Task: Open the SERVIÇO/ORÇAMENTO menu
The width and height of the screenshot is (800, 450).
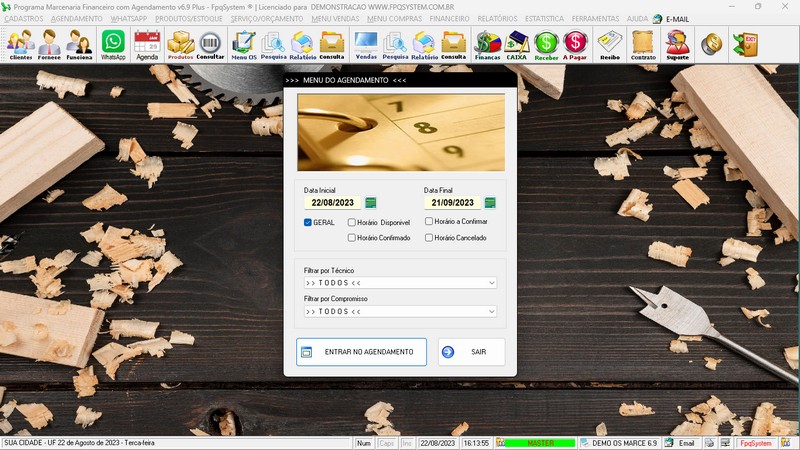Action: click(267, 19)
